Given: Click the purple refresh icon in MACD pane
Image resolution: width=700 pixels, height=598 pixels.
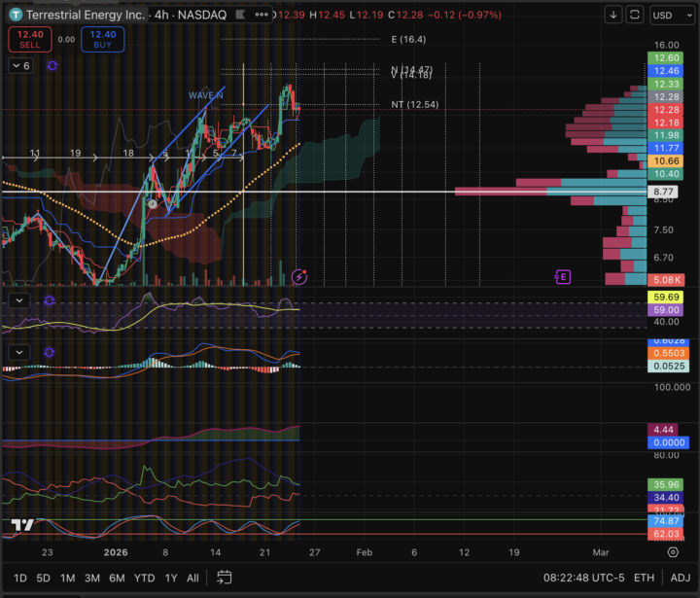Looking at the screenshot, I should tap(50, 352).
